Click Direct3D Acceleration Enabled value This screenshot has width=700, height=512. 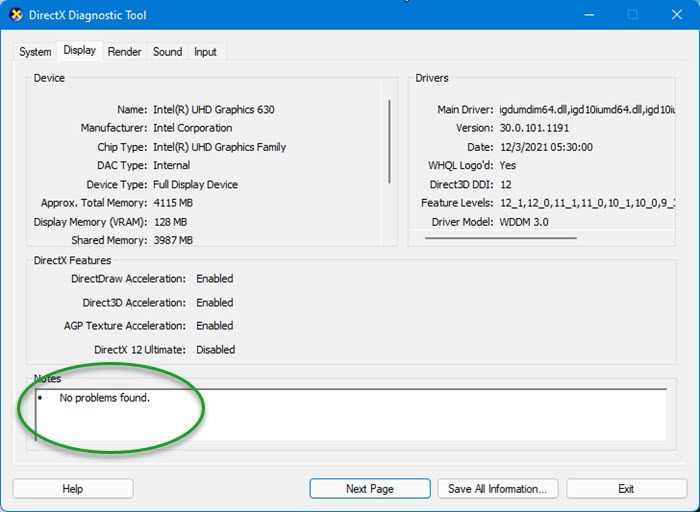point(215,303)
